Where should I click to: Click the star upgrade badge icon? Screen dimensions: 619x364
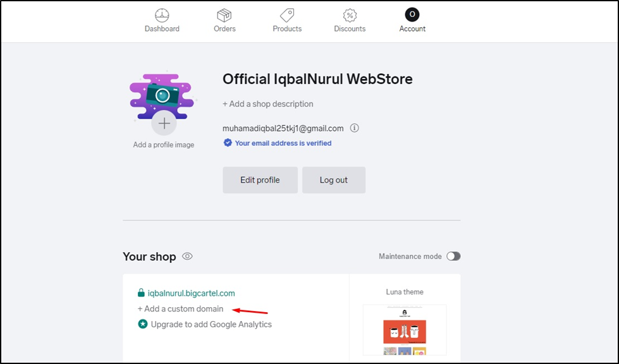point(142,324)
